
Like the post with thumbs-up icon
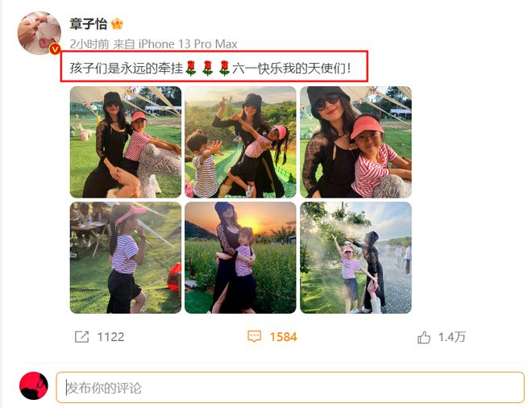pyautogui.click(x=424, y=337)
